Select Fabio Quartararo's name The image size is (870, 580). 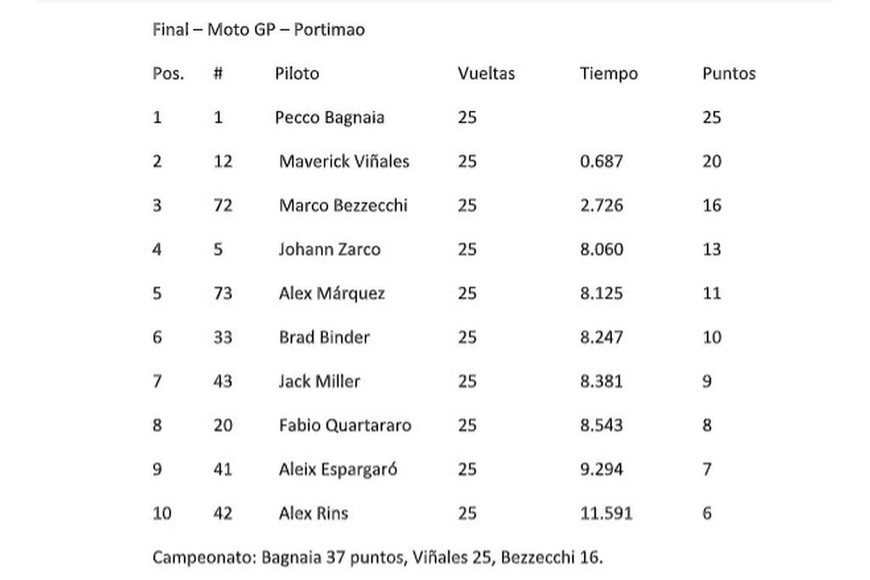point(345,425)
